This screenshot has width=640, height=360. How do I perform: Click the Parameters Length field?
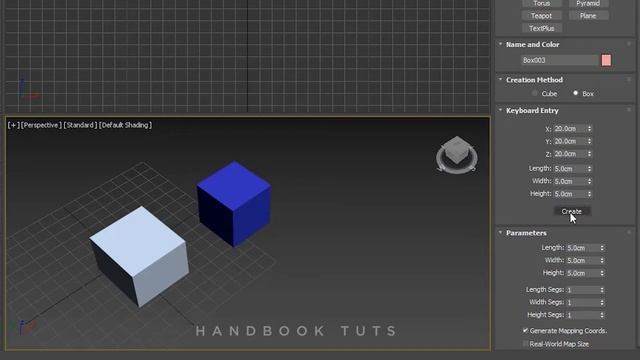[x=582, y=248]
